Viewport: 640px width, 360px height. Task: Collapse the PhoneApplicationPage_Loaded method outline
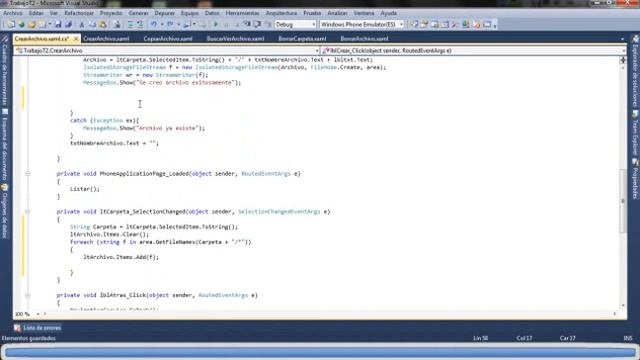coord(28,174)
